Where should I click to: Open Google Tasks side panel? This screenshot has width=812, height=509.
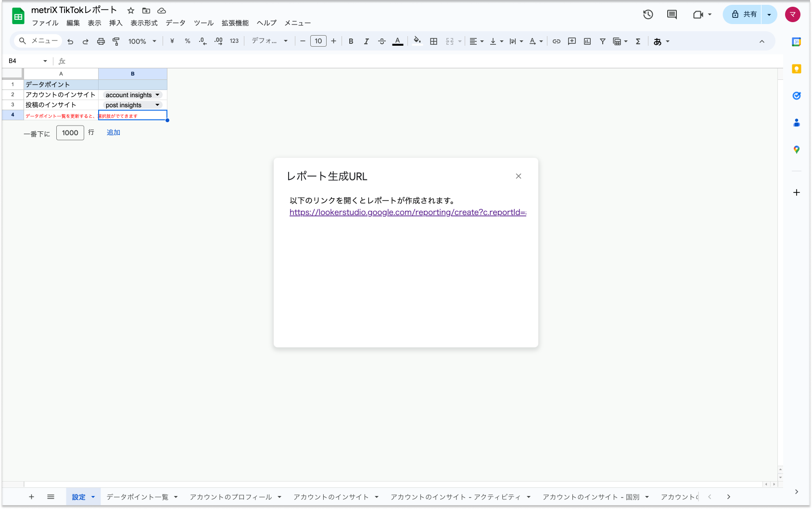coord(797,96)
